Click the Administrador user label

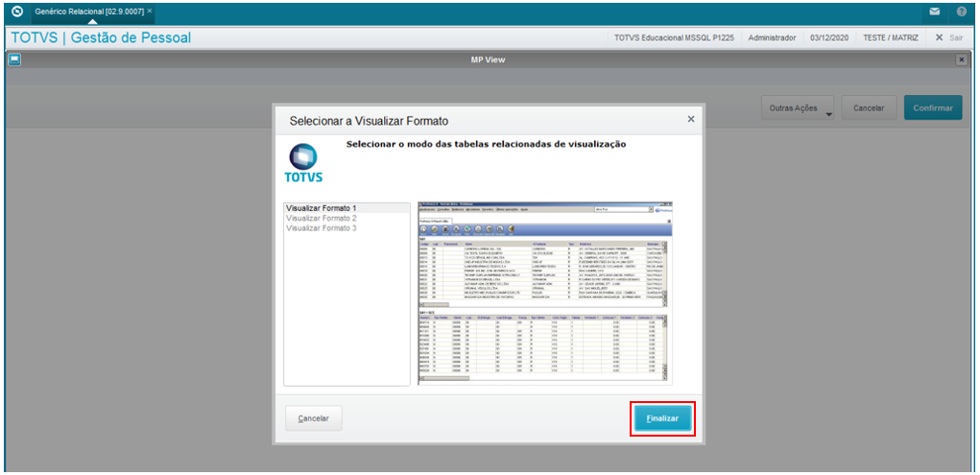click(x=773, y=37)
